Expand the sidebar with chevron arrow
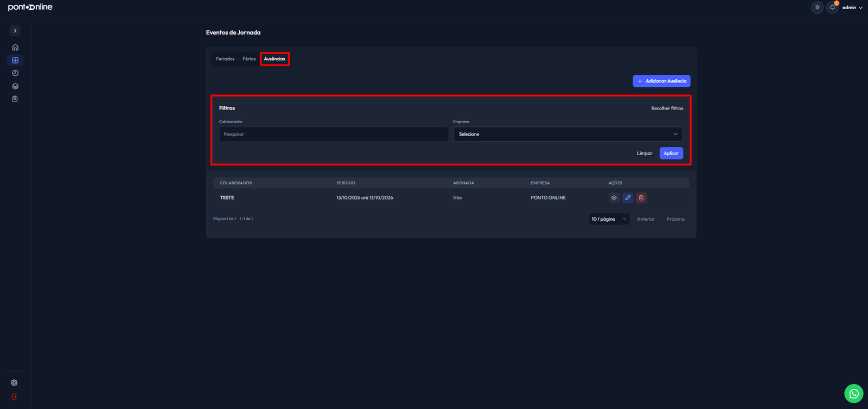Viewport: 868px width, 409px height. [15, 31]
